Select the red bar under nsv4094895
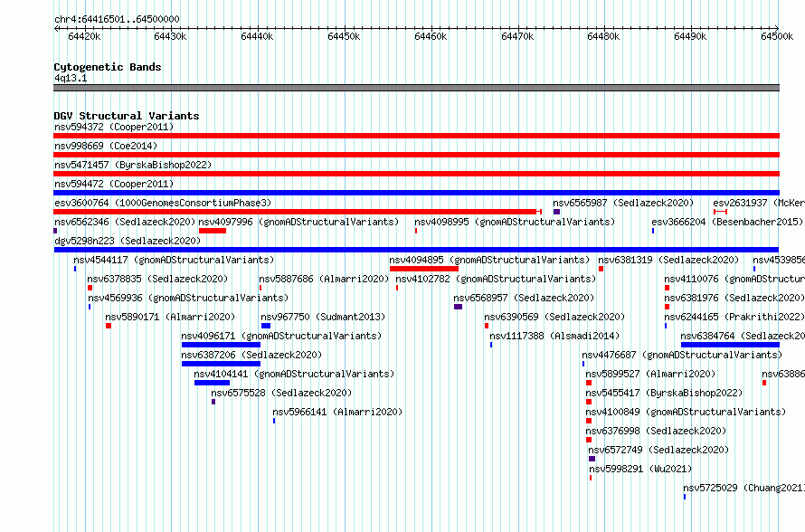The width and height of the screenshot is (805, 532). [424, 269]
